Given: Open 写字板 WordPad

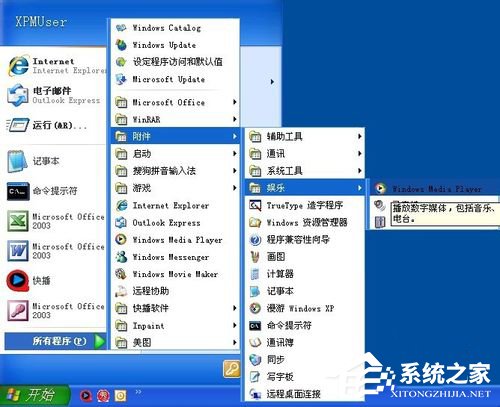Looking at the screenshot, I should pos(305,377).
